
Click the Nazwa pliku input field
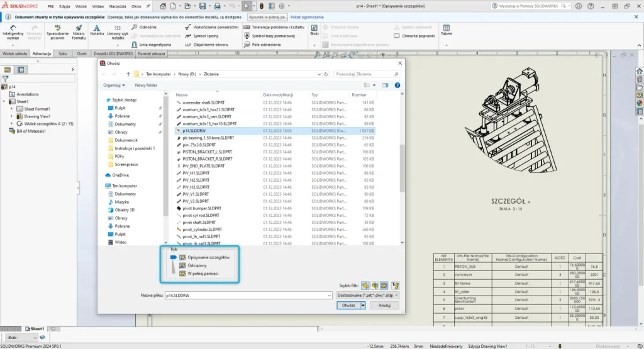pos(246,296)
